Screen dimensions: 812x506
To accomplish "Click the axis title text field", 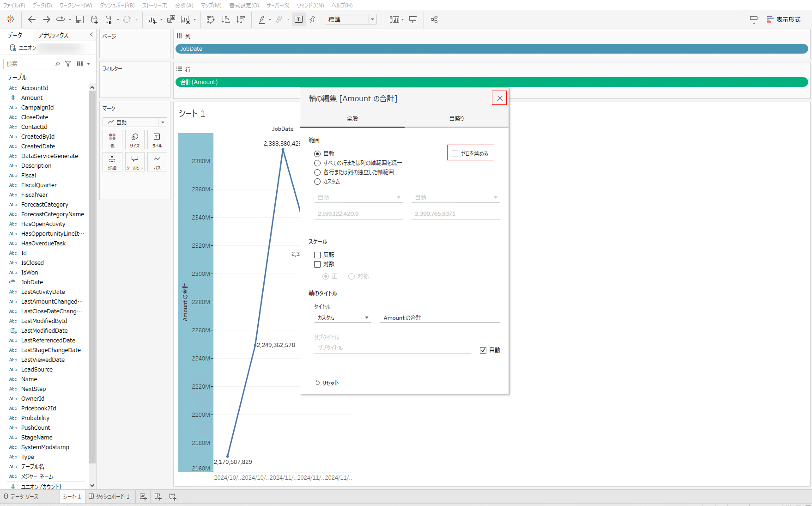I will pos(440,318).
